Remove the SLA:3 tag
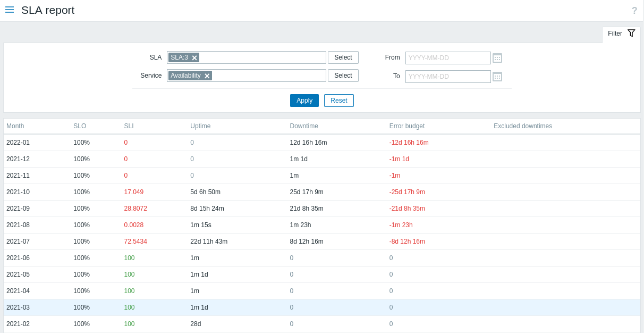Image resolution: width=644 pixels, height=333 pixels. [x=194, y=57]
